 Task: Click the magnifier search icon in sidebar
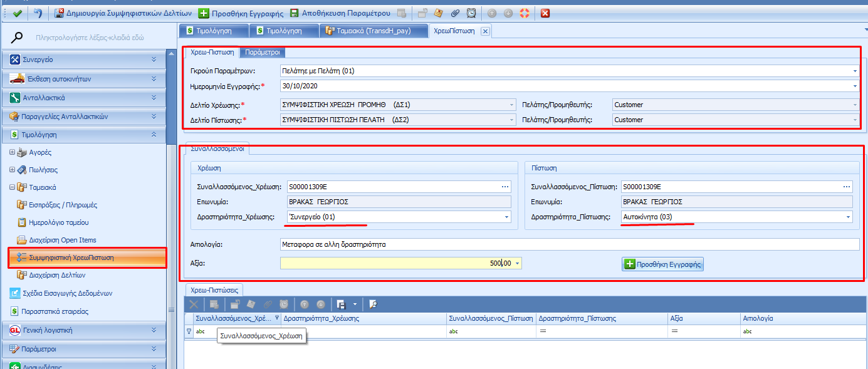coord(18,38)
